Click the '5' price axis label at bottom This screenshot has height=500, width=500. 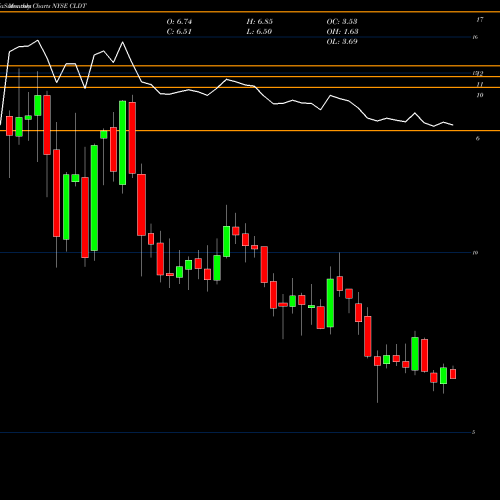point(473,432)
